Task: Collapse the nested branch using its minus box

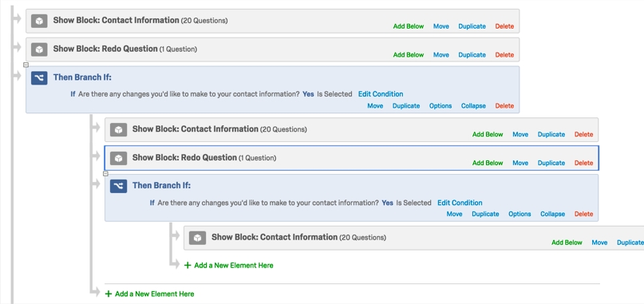Action: (x=105, y=174)
